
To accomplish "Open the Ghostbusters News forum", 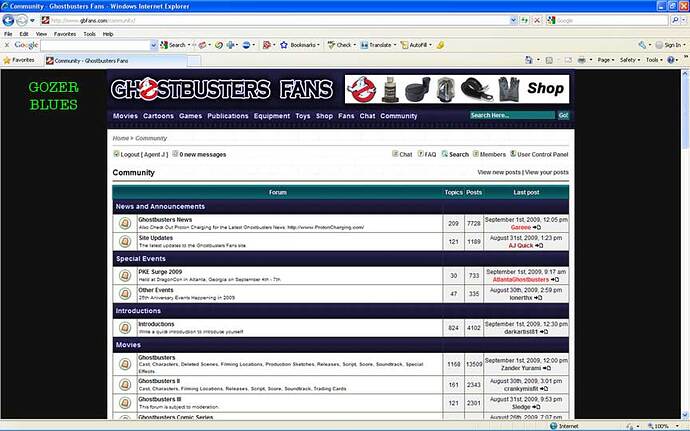I will click(165, 220).
